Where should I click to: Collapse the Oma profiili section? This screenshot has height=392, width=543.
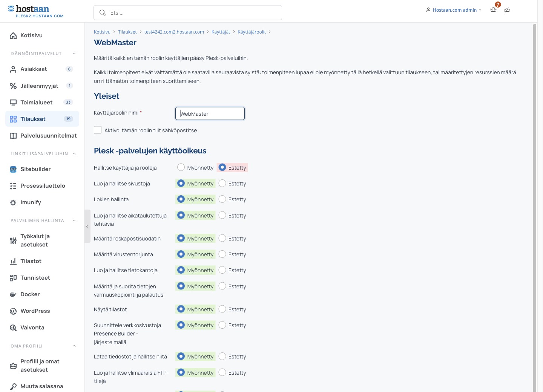(74, 346)
